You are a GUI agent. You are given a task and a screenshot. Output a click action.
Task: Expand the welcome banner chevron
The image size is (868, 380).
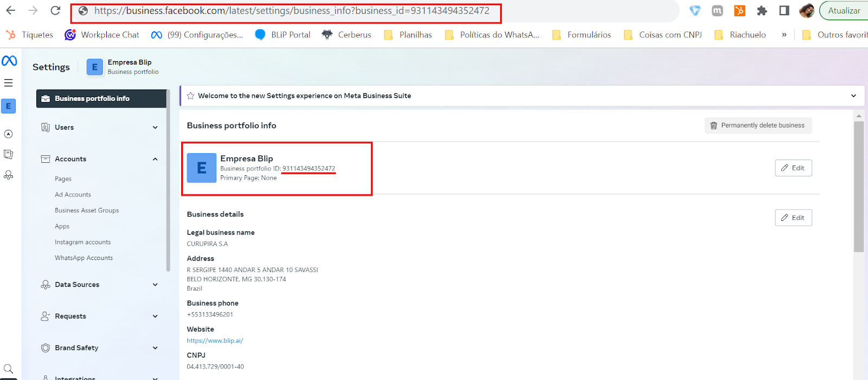[x=853, y=96]
